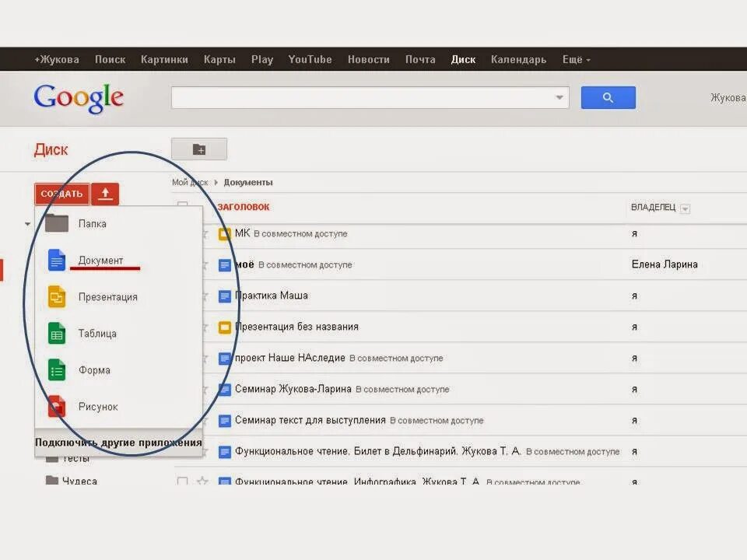Open Новости in the top bar
The width and height of the screenshot is (747, 560).
coord(369,60)
